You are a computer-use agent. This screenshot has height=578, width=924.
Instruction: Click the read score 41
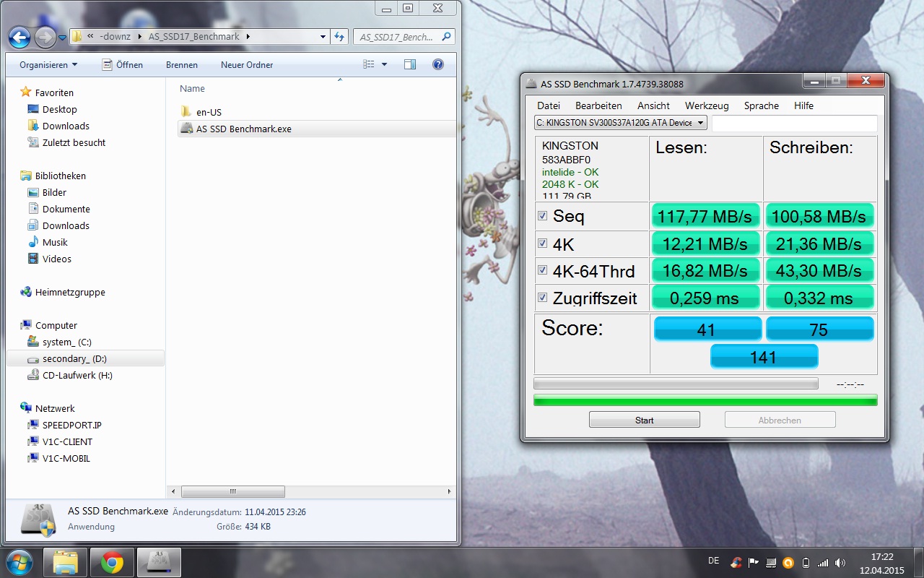click(707, 329)
